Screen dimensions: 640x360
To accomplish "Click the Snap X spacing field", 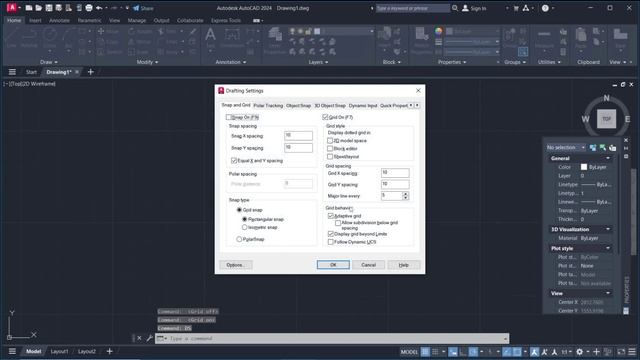I will [x=298, y=136].
